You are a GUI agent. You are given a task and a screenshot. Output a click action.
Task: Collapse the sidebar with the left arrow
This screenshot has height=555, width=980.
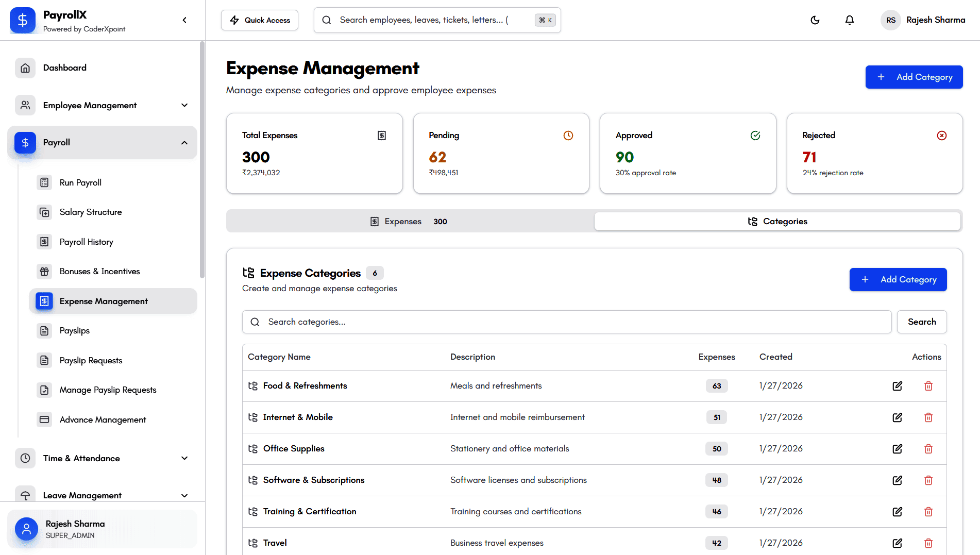(x=184, y=20)
